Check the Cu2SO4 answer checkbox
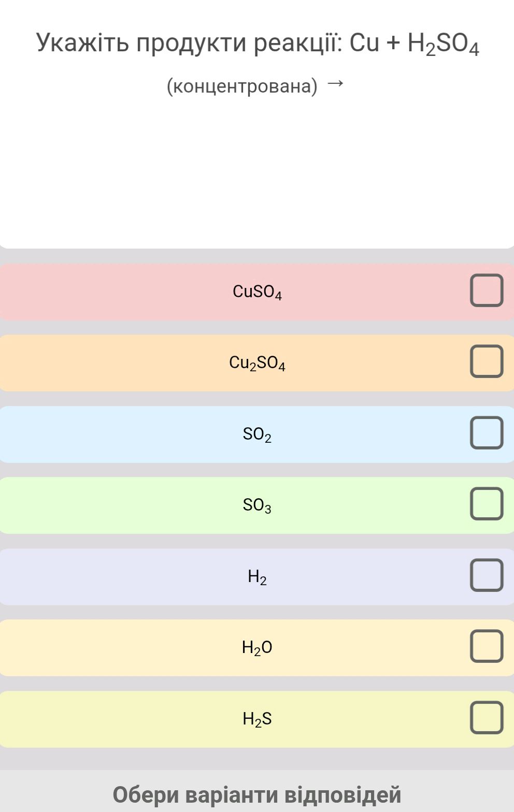 point(487,361)
